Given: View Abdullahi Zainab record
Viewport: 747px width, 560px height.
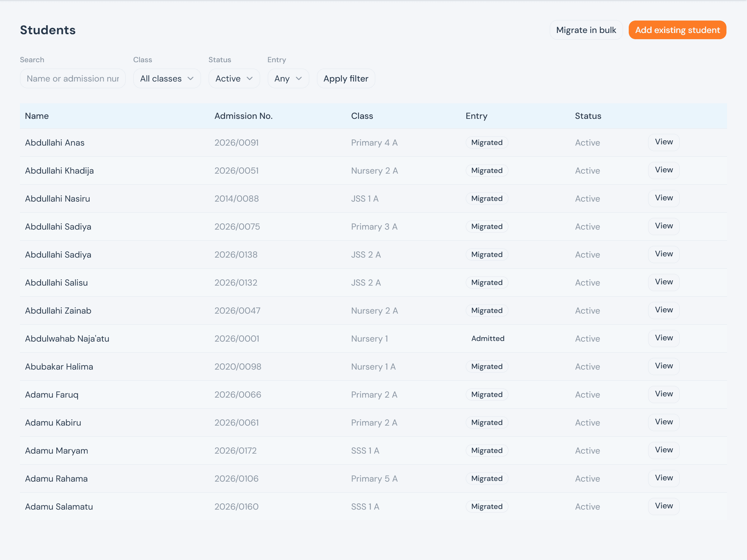Looking at the screenshot, I should pos(664,310).
